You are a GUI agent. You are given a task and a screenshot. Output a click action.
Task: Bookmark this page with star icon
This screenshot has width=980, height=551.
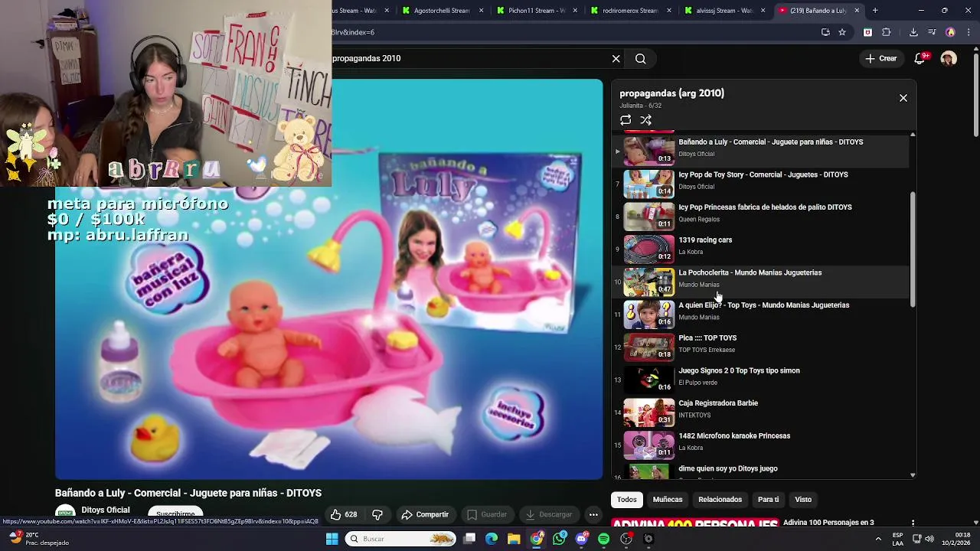[842, 32]
